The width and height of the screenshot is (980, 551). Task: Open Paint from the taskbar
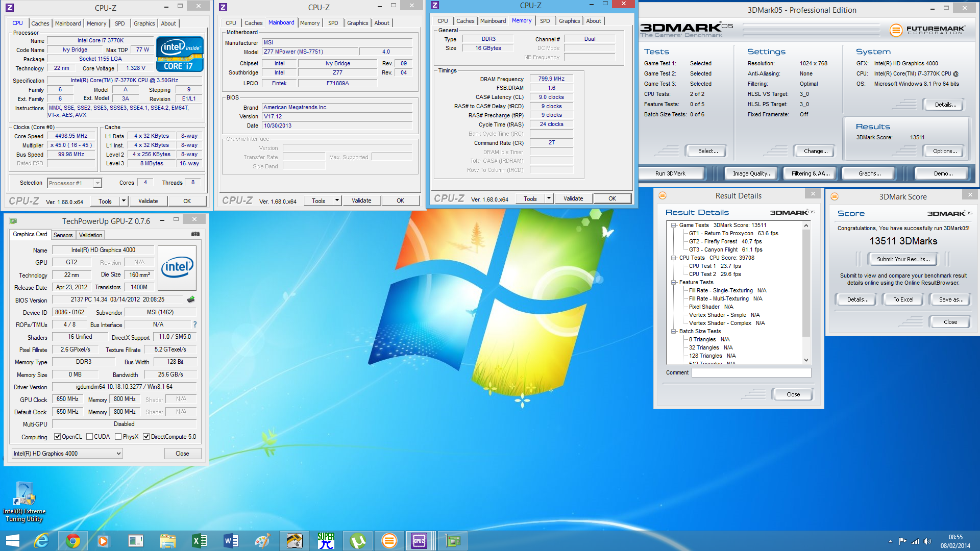pos(262,541)
